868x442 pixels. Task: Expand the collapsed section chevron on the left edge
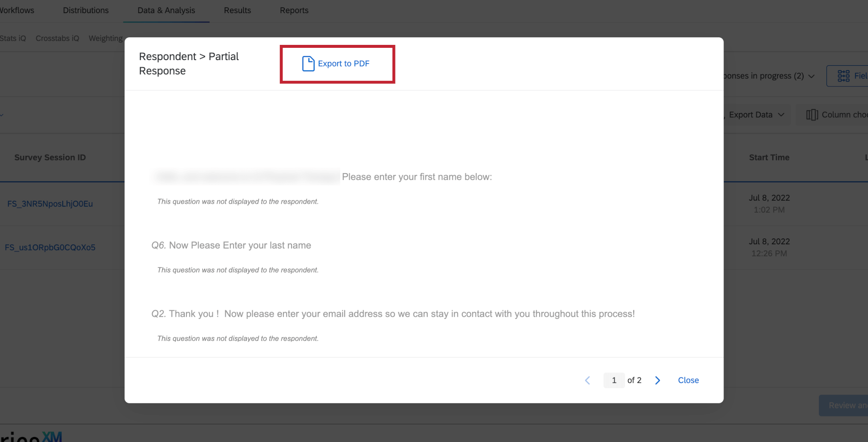(x=2, y=114)
